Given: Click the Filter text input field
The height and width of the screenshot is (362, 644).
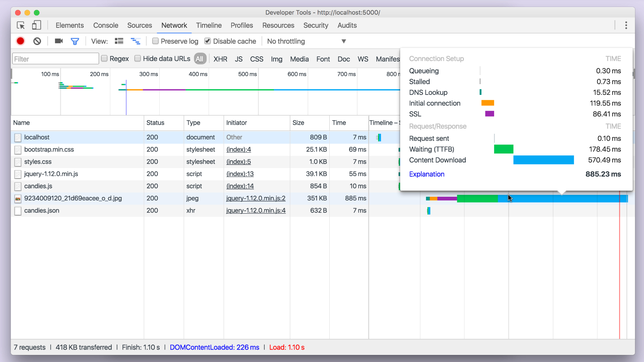Looking at the screenshot, I should 56,59.
